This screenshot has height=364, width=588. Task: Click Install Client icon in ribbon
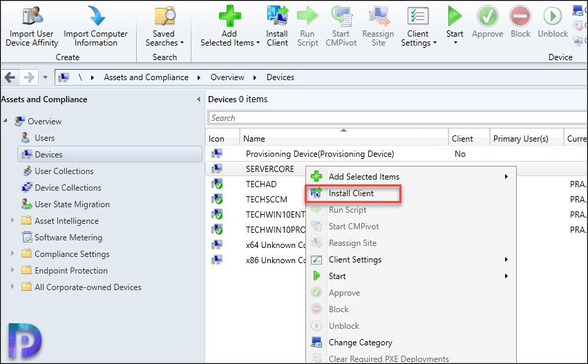pyautogui.click(x=278, y=15)
